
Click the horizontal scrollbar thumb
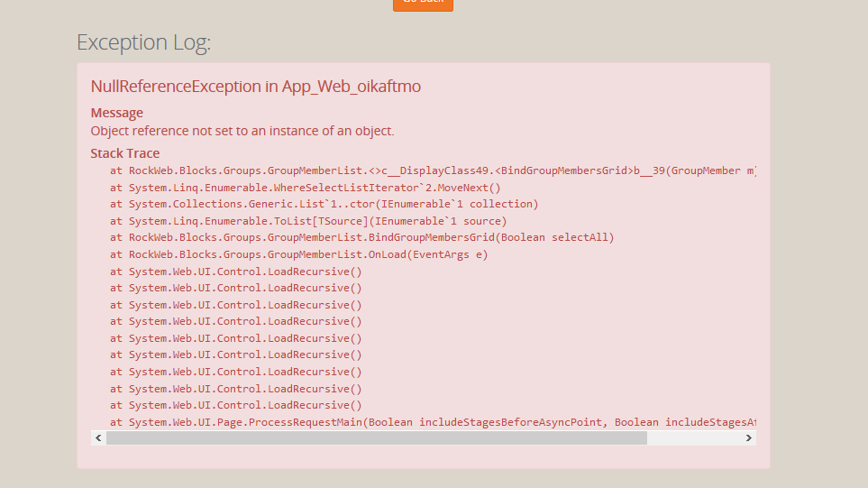point(376,437)
